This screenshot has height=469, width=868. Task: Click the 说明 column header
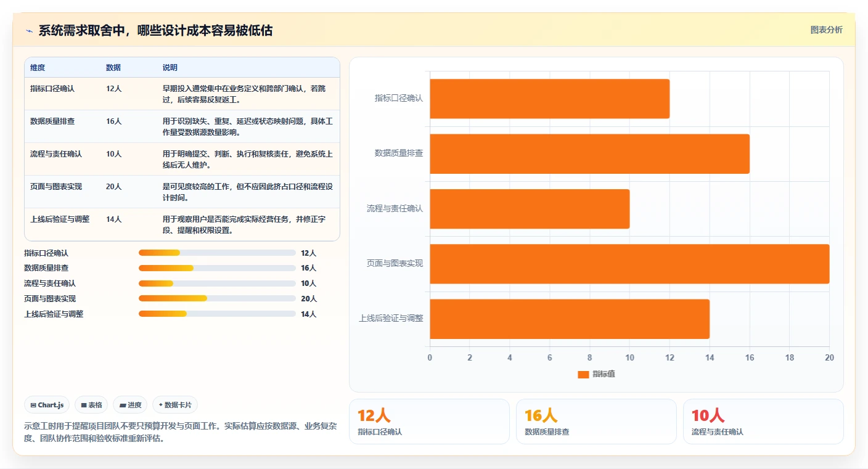(x=170, y=68)
